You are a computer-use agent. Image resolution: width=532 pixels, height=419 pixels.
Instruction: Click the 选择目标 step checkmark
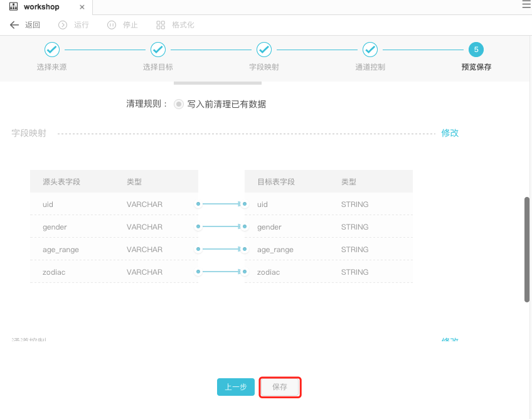[x=158, y=50]
